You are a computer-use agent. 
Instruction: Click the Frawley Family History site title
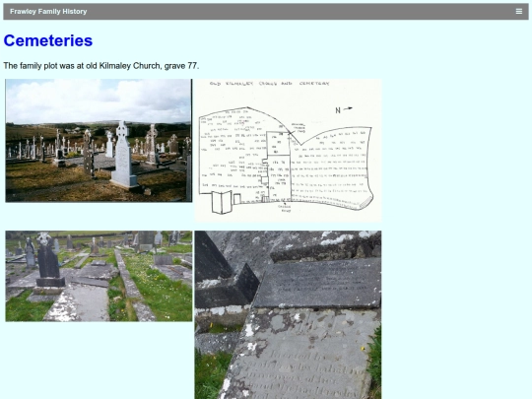point(48,12)
